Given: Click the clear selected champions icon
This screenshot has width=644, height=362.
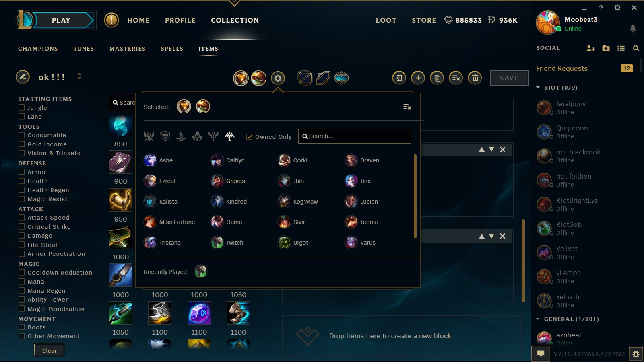Looking at the screenshot, I should [x=407, y=107].
